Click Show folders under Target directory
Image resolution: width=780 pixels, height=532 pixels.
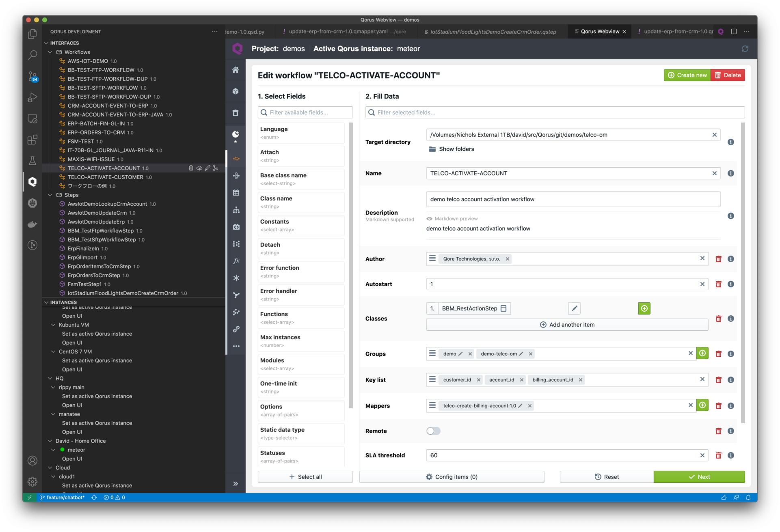click(x=452, y=149)
